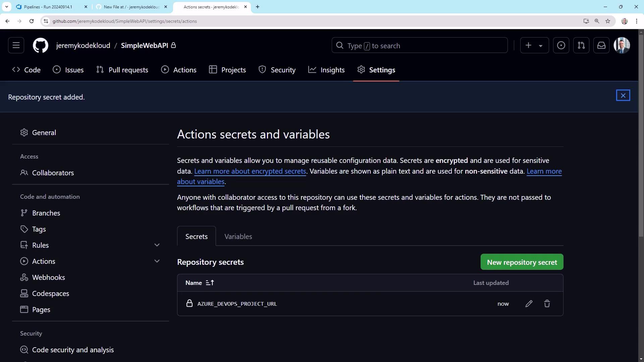The width and height of the screenshot is (644, 362).
Task: Click browser forward arrow
Action: point(19,21)
